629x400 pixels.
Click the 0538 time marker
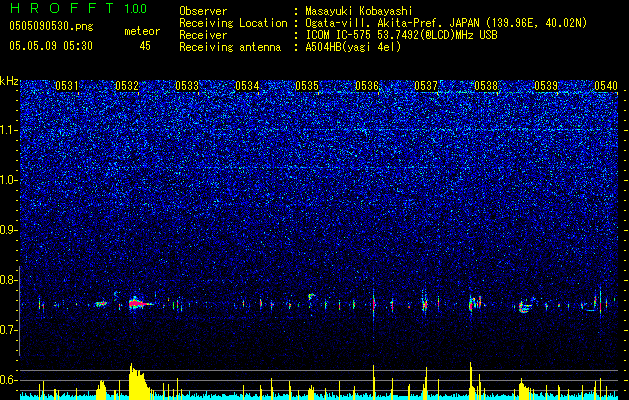pyautogui.click(x=486, y=86)
